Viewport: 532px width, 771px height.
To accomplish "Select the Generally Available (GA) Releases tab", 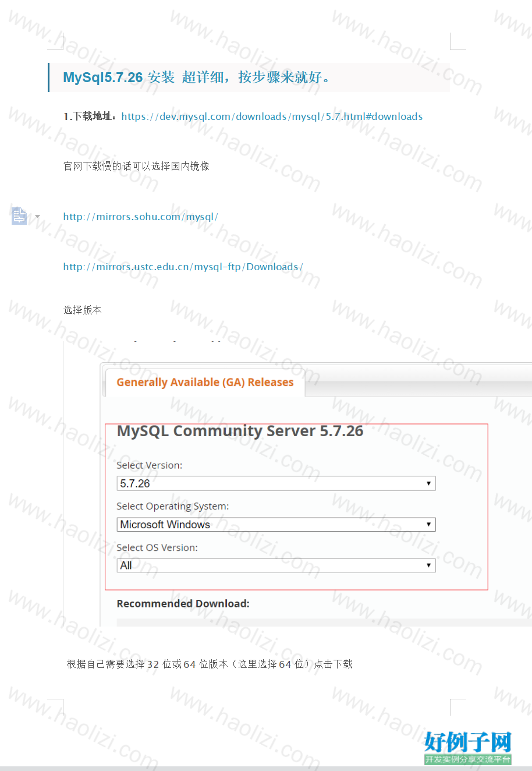I will tap(205, 383).
